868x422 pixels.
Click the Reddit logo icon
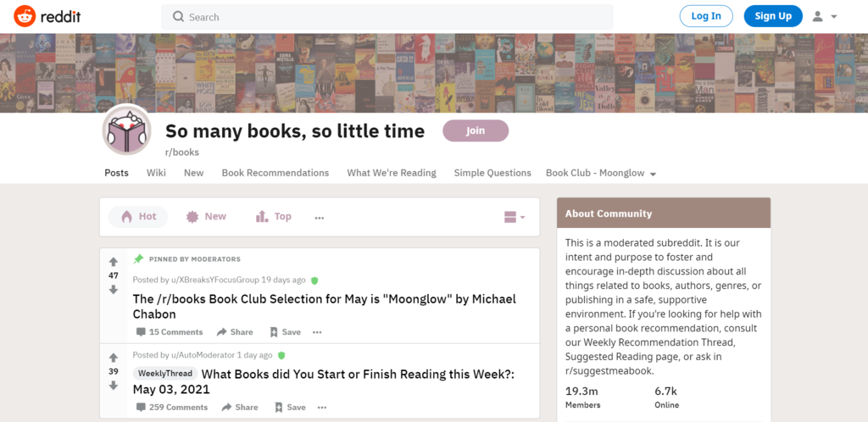[x=25, y=16]
